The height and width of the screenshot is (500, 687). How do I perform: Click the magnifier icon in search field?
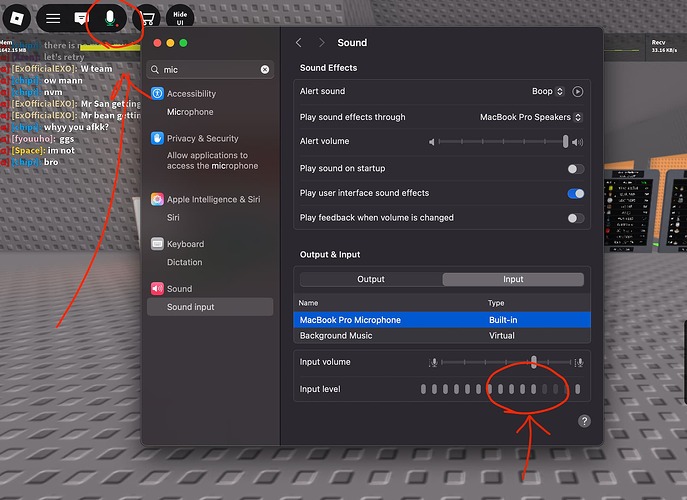pyautogui.click(x=155, y=70)
